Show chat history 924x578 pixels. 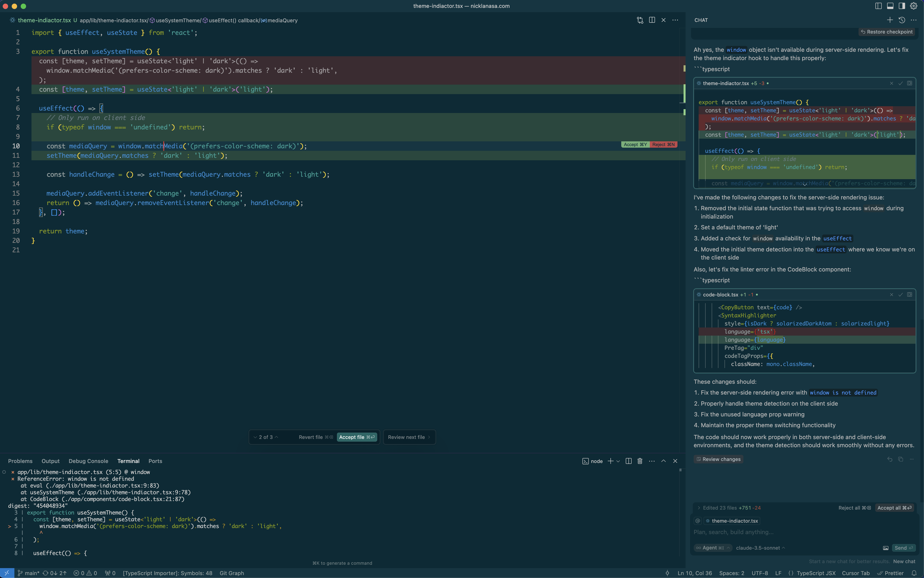coord(902,20)
